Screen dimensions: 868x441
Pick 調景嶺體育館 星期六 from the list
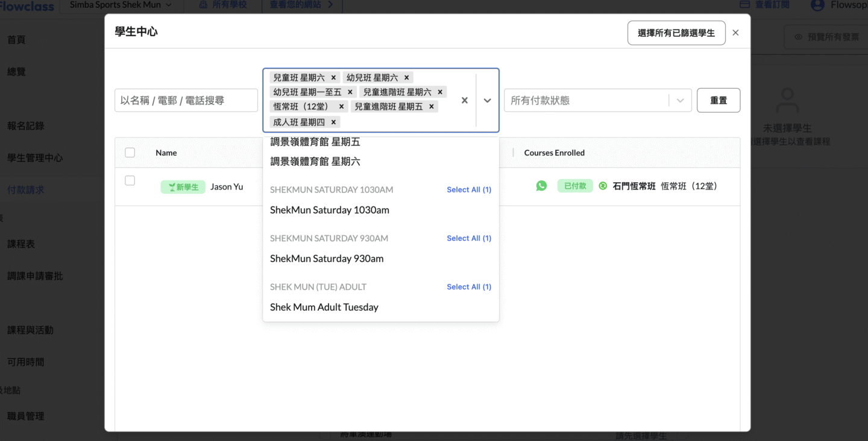[x=315, y=162]
